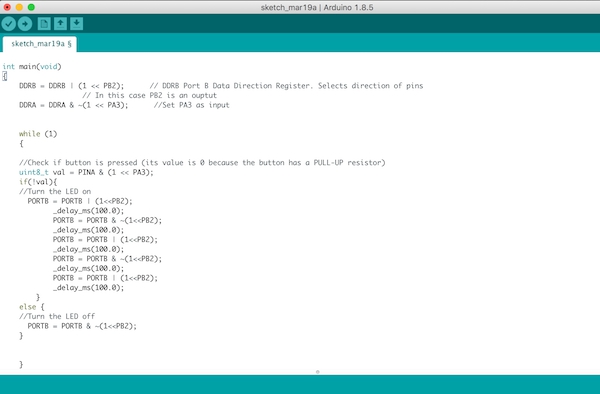Click the comment "//Turn the LED on"
The image size is (600, 394).
point(55,191)
